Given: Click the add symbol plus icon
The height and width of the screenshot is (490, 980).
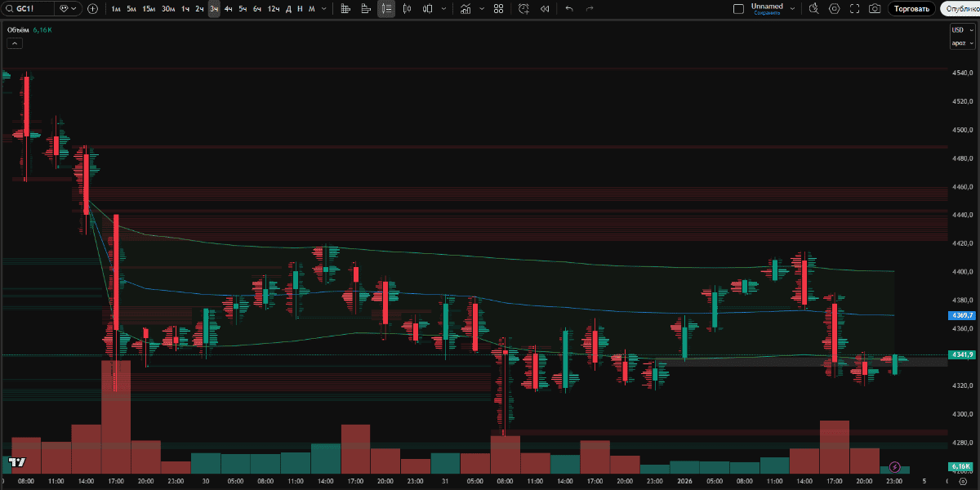Looking at the screenshot, I should click(92, 9).
